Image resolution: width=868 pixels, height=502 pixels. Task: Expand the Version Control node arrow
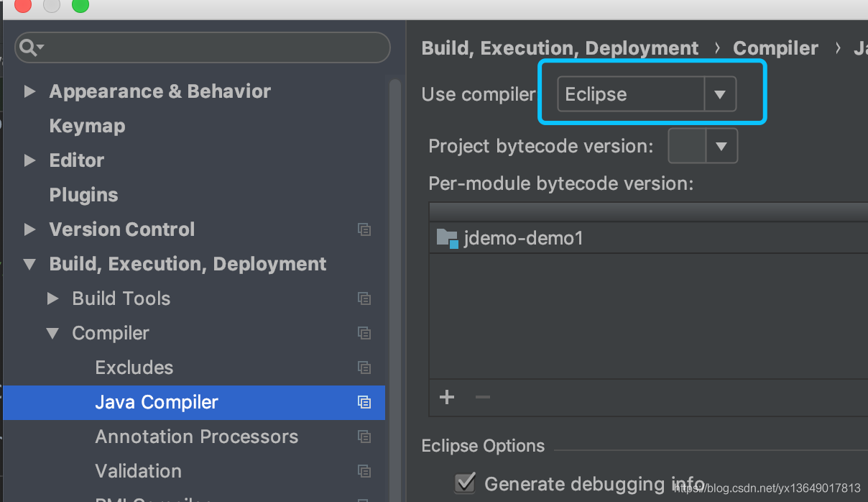[x=29, y=229]
